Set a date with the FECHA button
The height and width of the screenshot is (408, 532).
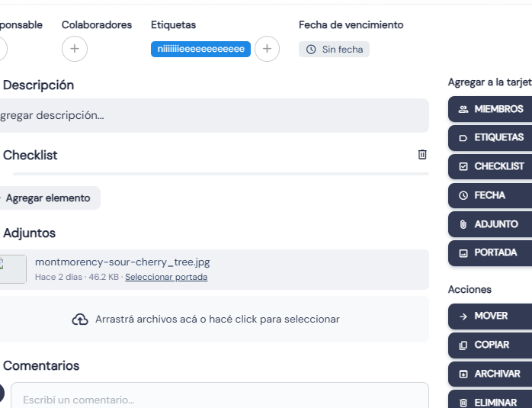[x=490, y=195]
